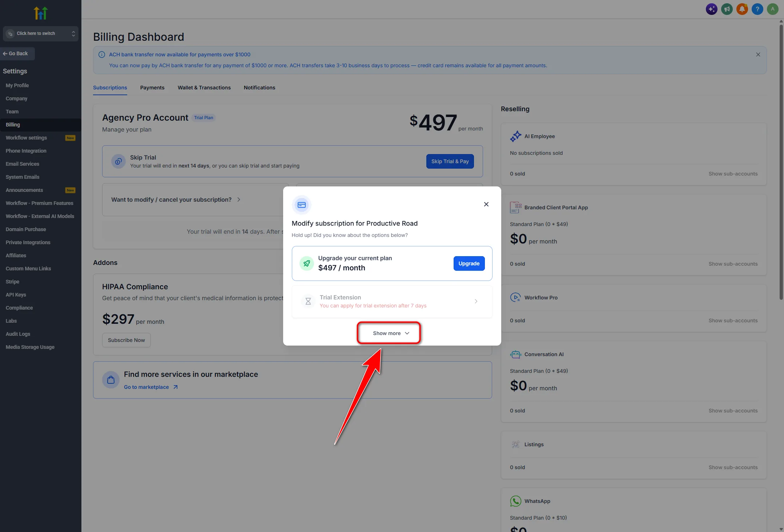Open the orange notifications bell icon
This screenshot has width=784, height=532.
pyautogui.click(x=742, y=9)
